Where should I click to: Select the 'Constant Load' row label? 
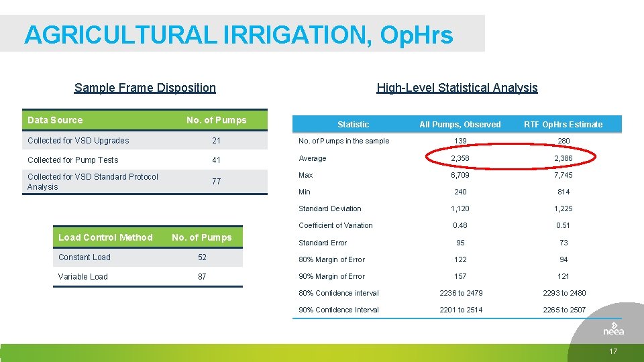click(x=85, y=257)
